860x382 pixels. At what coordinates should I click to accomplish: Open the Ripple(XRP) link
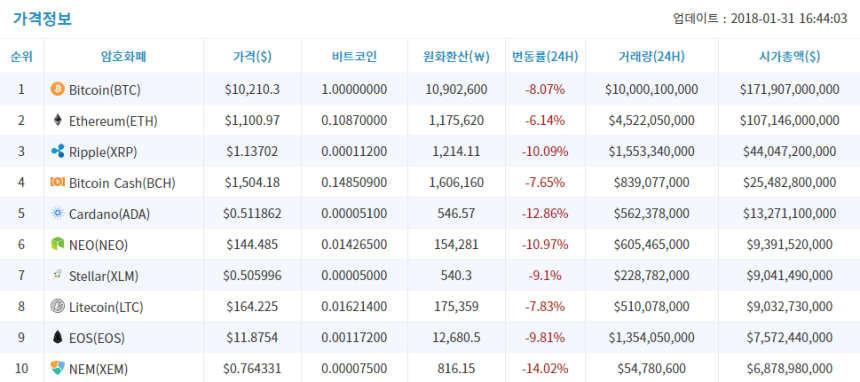[x=103, y=151]
